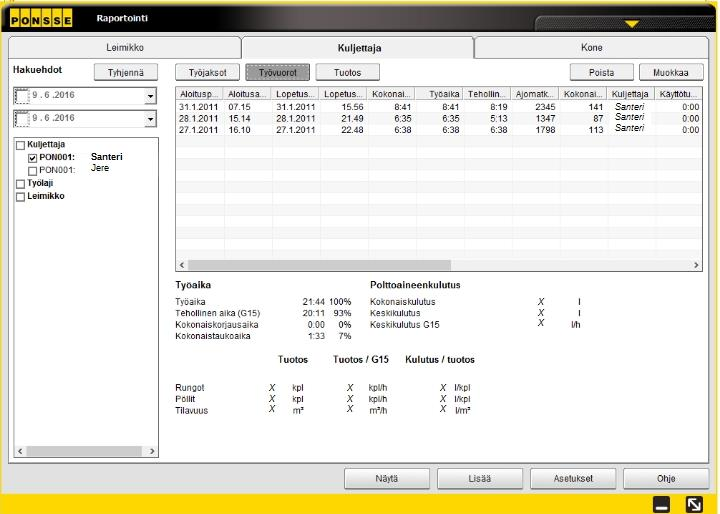Click the resize arrow icon in yellow bar
The height and width of the screenshot is (514, 720).
point(694,505)
